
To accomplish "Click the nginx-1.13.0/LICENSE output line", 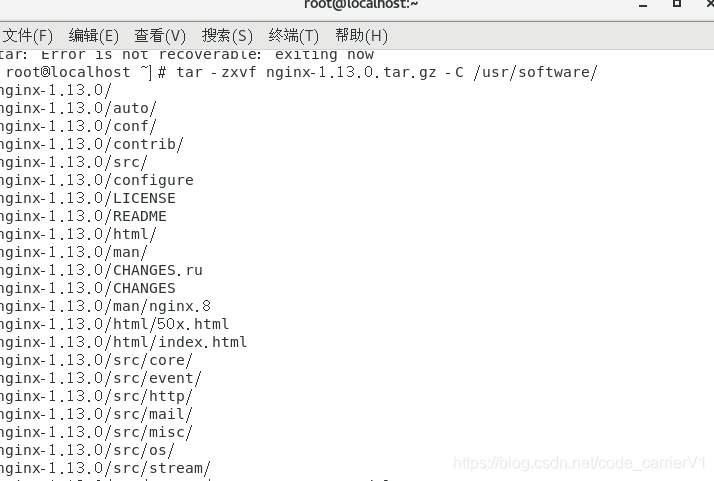I will (87, 198).
